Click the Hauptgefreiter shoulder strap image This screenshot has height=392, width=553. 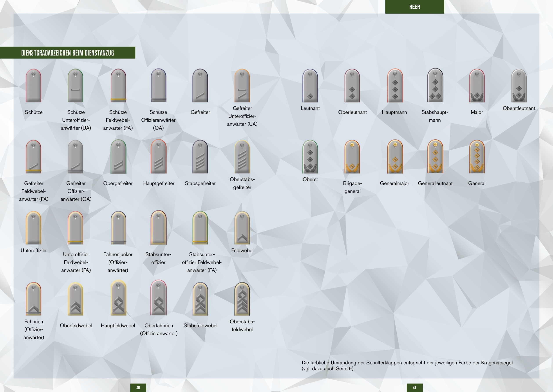tap(158, 157)
